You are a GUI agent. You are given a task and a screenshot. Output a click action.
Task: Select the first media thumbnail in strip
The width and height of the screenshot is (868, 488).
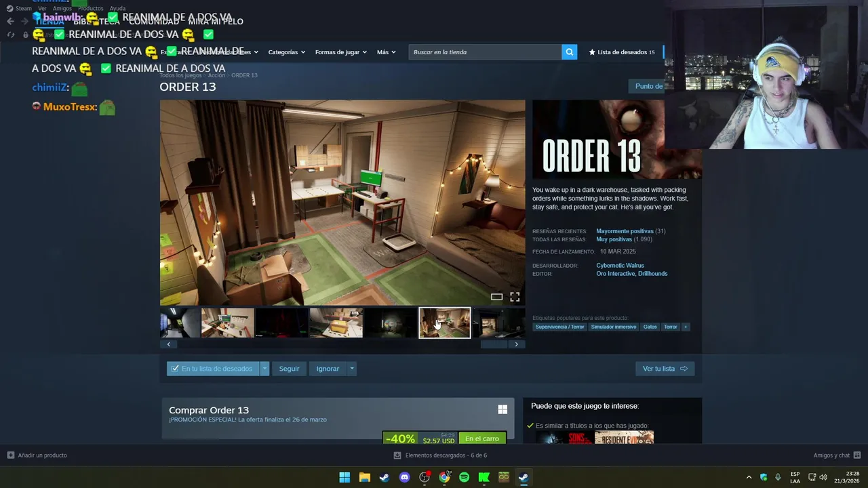180,323
